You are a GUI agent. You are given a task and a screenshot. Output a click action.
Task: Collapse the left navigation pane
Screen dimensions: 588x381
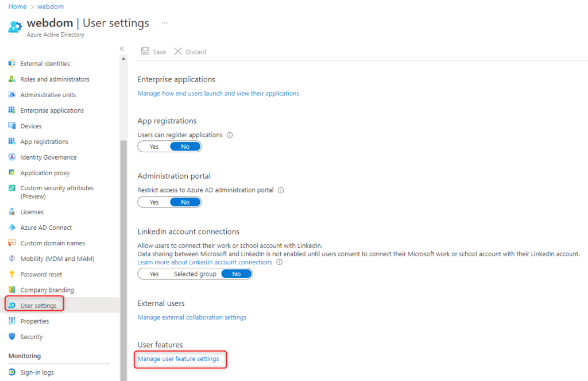(x=121, y=48)
